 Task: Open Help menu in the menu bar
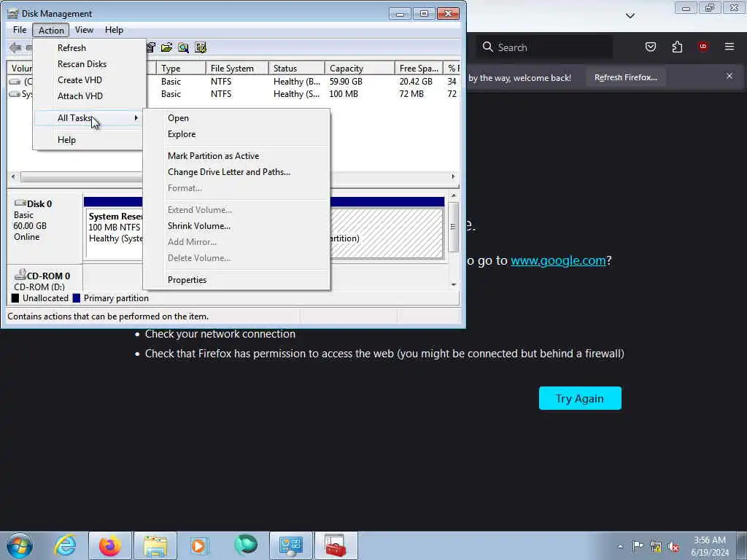coord(114,30)
